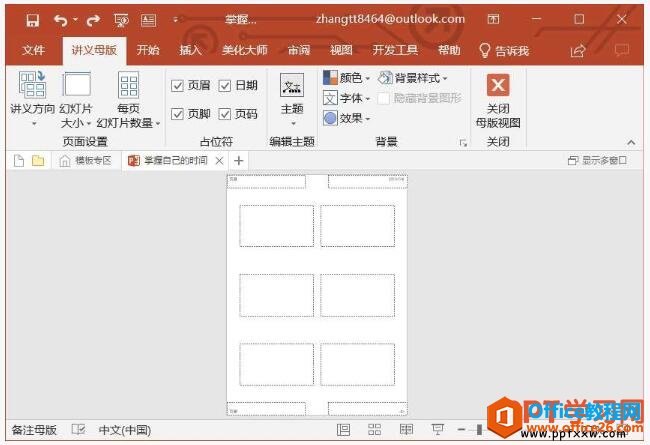Undo the last action
This screenshot has height=445, width=650.
[61, 19]
